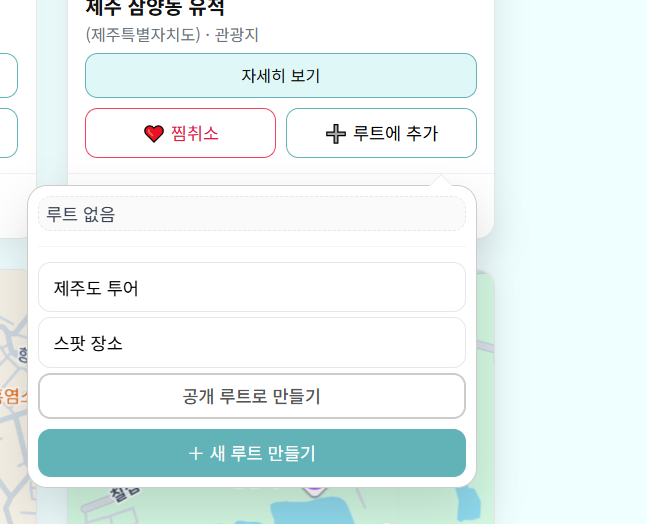
Task: Click the 루트 없음 dashed box
Action: [x=251, y=214]
